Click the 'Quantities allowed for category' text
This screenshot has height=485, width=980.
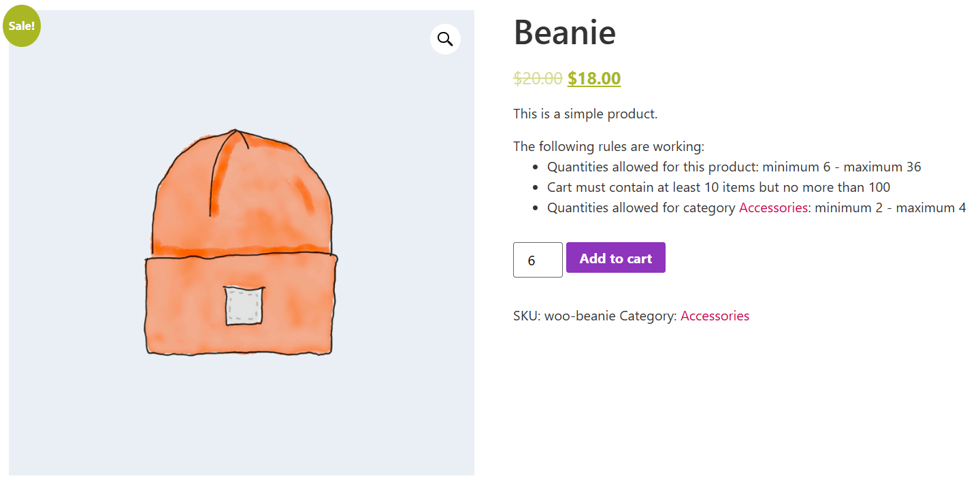pyautogui.click(x=641, y=207)
